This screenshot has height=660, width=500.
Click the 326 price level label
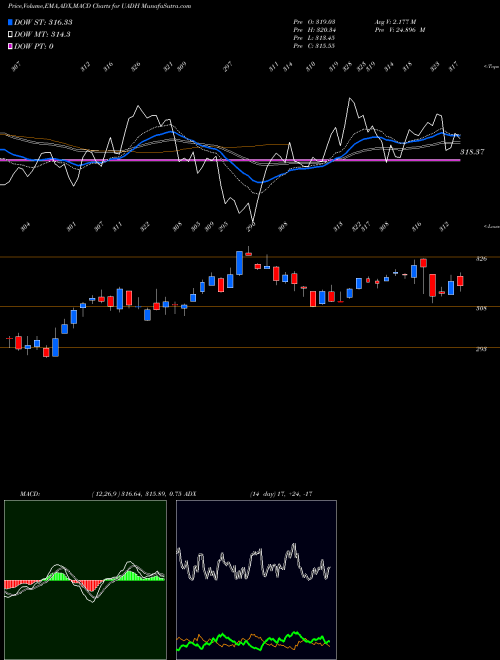point(481,259)
